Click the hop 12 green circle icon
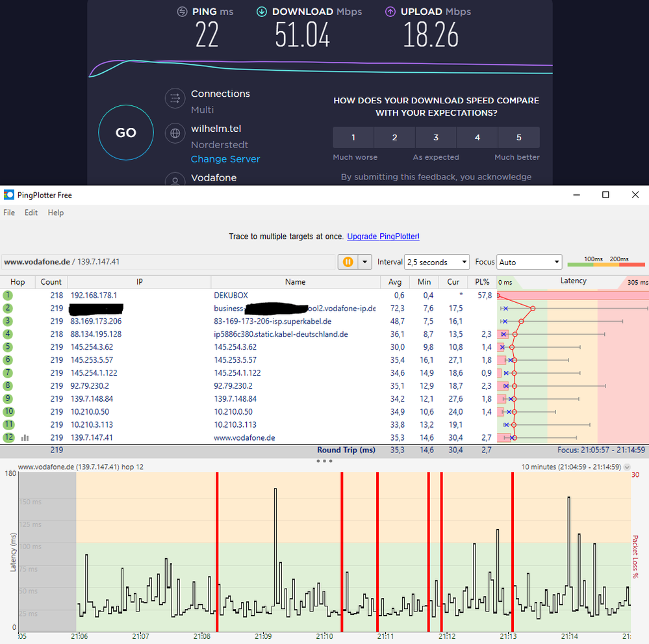 click(8, 437)
